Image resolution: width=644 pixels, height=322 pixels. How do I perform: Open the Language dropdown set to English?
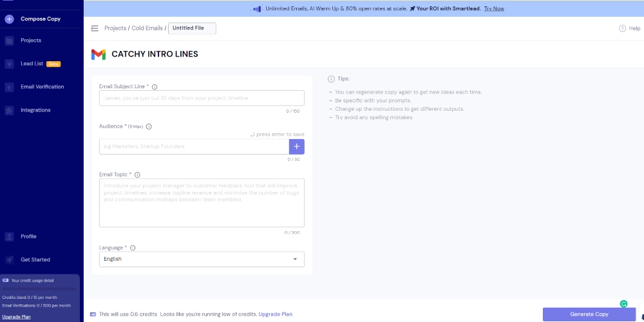(x=202, y=259)
